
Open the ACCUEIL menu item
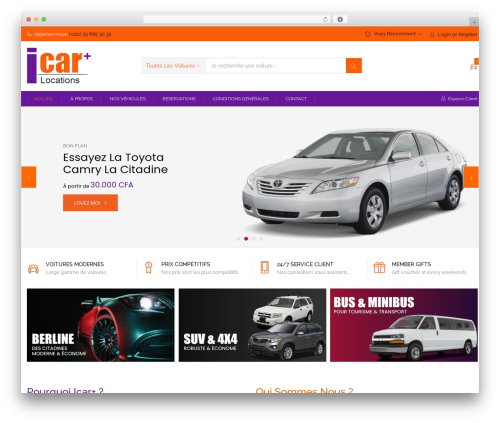44,99
